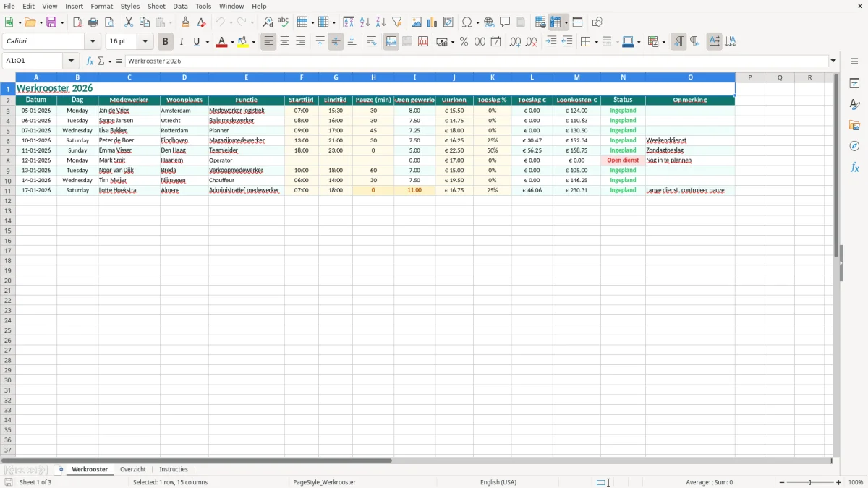Open the Tools menu
868x488 pixels.
pos(203,6)
